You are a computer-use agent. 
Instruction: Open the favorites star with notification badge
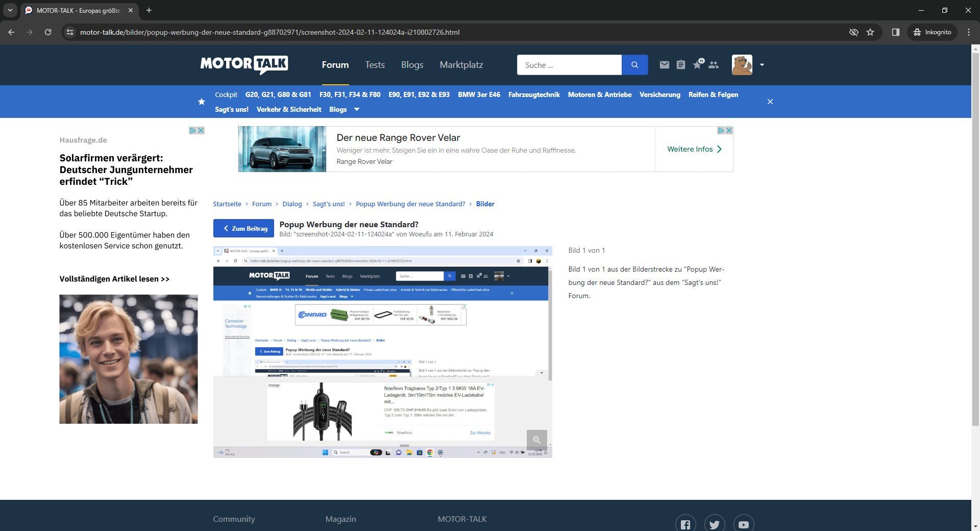(697, 64)
